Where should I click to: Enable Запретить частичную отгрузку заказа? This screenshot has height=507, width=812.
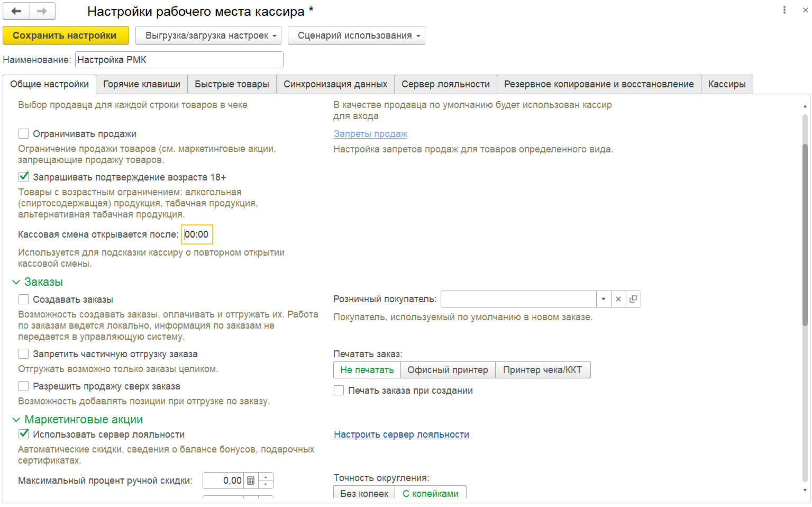pos(23,354)
